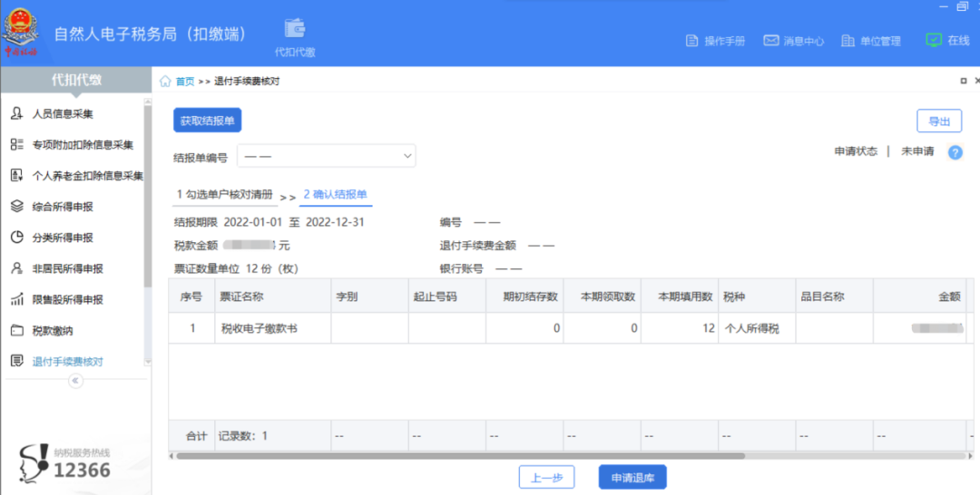This screenshot has height=495, width=980.
Task: Check the 在线 status monitor icon
Action: pyautogui.click(x=933, y=40)
